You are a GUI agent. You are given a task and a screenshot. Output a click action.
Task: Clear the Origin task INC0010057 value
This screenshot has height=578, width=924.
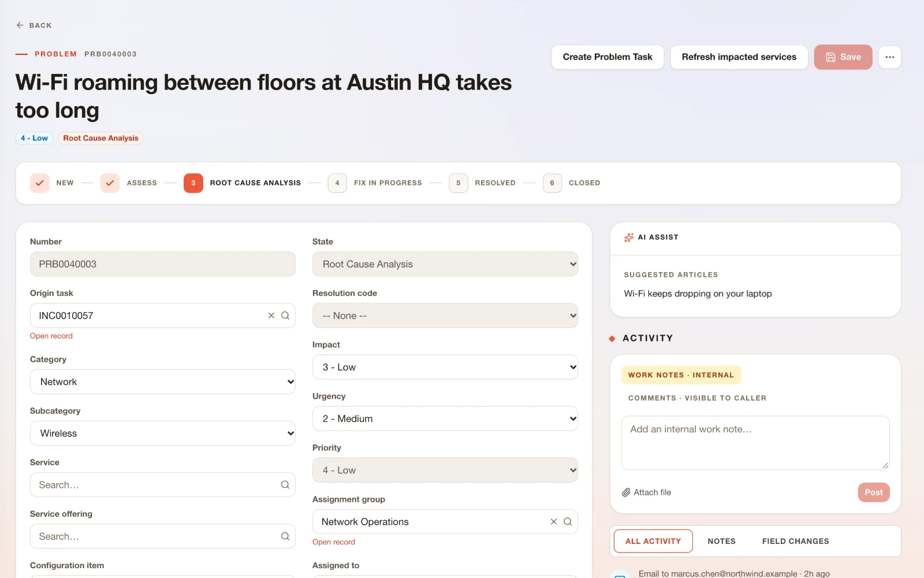click(x=271, y=316)
